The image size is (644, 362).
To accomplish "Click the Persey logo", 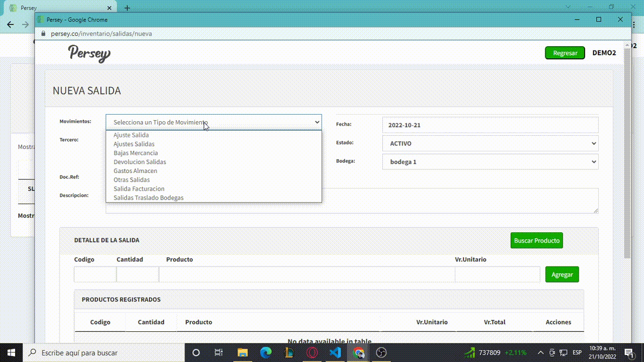I will (90, 53).
